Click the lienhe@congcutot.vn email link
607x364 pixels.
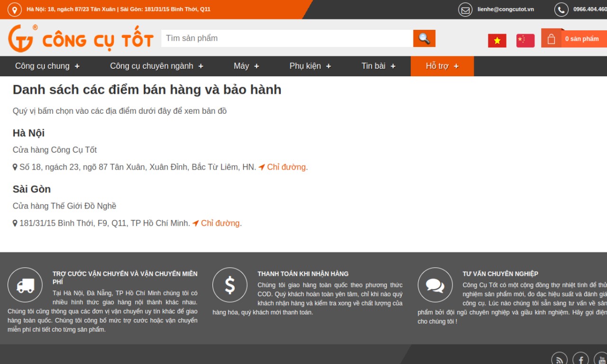[506, 9]
